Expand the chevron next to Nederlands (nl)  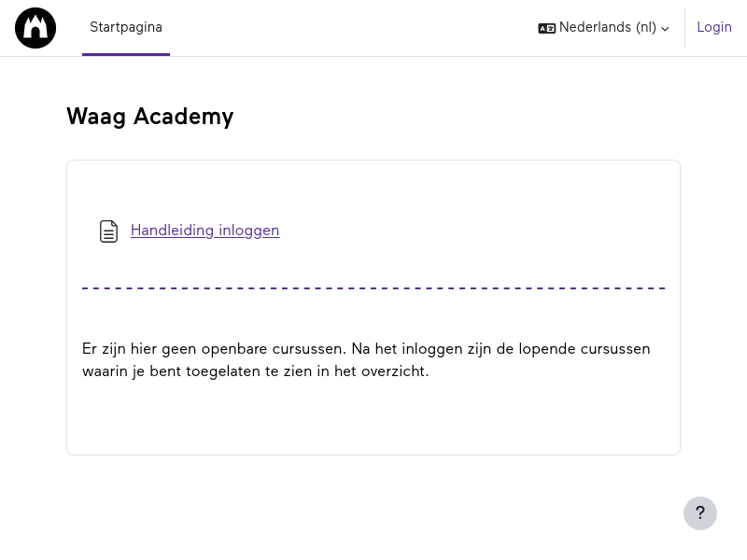point(665,29)
